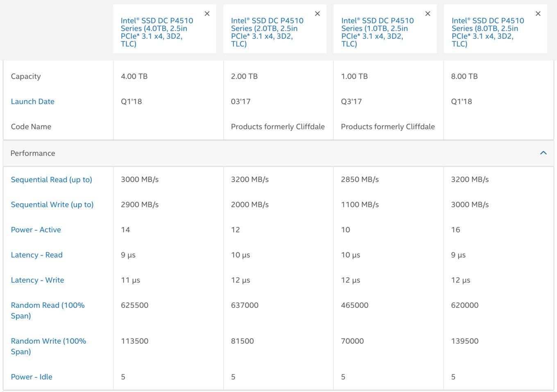Select the 465000 random read value

pos(355,305)
